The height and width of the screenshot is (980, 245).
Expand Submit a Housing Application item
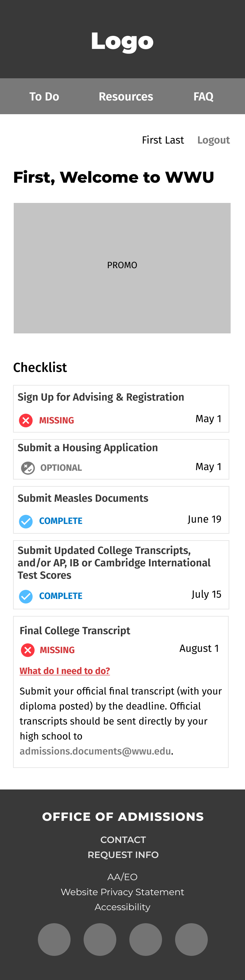click(88, 448)
